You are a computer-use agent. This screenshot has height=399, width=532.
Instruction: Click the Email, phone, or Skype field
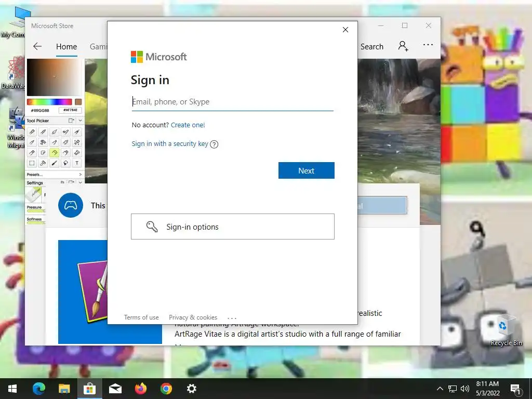click(x=232, y=102)
